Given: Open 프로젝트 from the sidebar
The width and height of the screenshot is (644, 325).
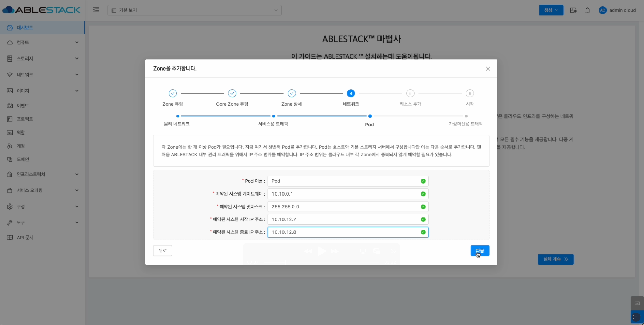Looking at the screenshot, I should (x=25, y=119).
